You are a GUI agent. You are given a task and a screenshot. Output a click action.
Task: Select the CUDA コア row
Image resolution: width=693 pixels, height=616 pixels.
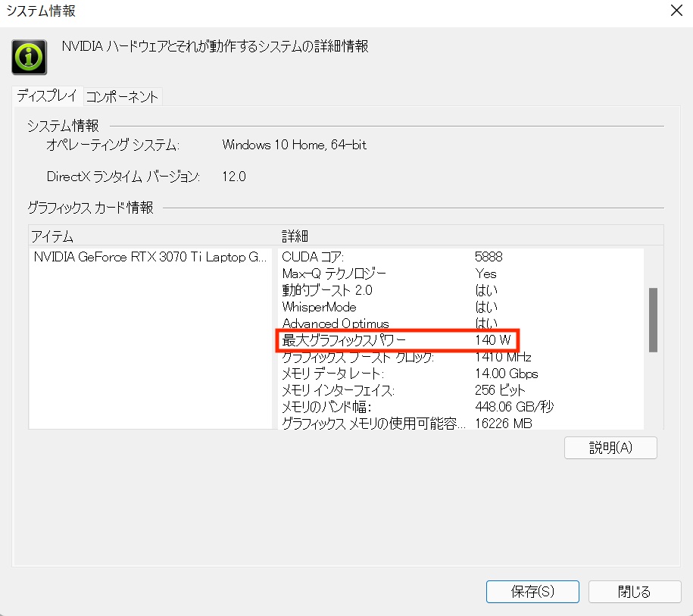(460, 257)
